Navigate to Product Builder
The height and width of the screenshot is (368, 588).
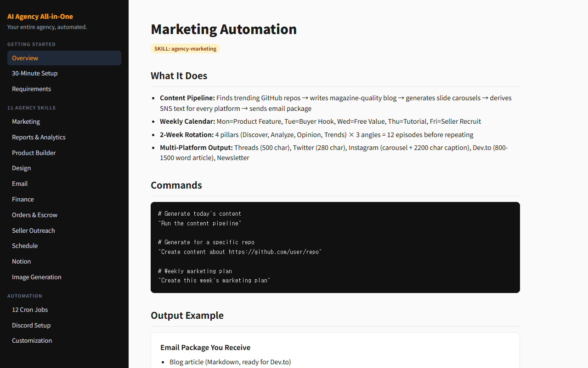[34, 153]
